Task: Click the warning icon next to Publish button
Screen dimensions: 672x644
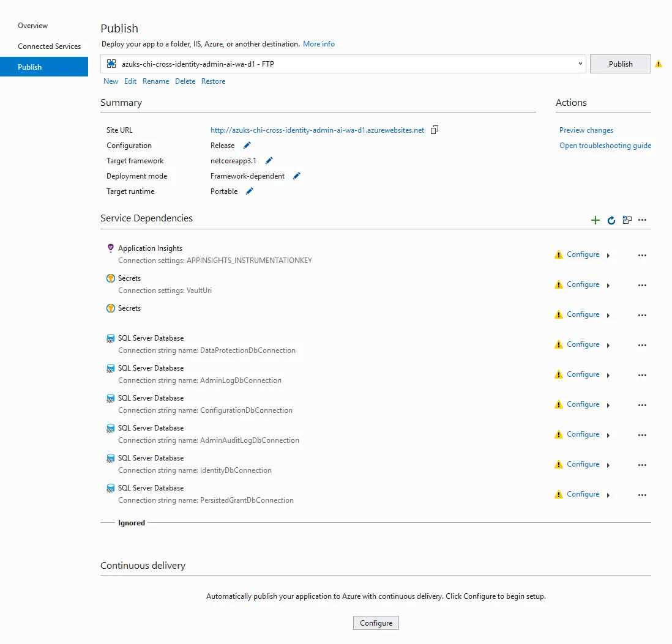Action: [x=659, y=64]
